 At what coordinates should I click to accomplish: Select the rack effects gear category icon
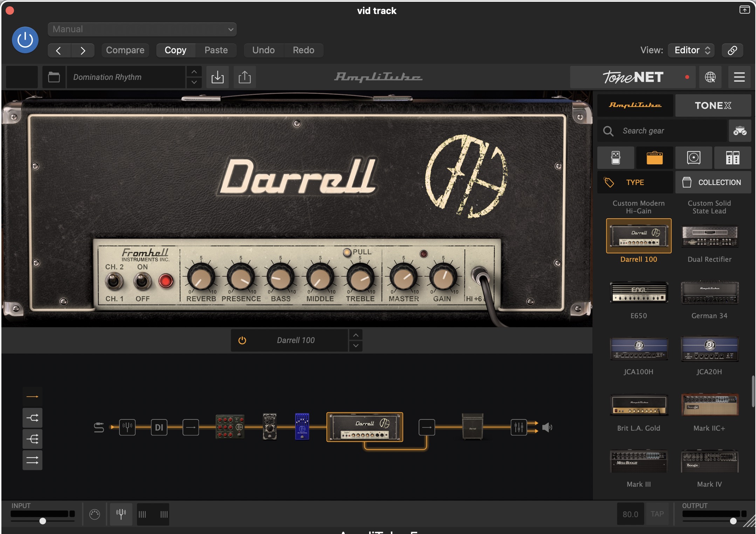coord(732,158)
